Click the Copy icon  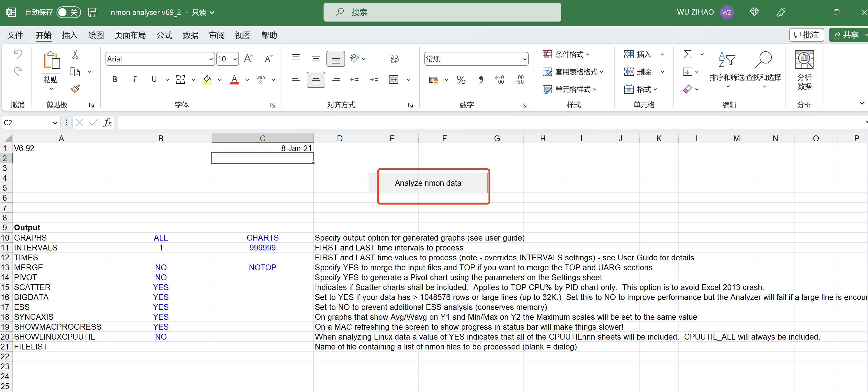click(x=75, y=72)
